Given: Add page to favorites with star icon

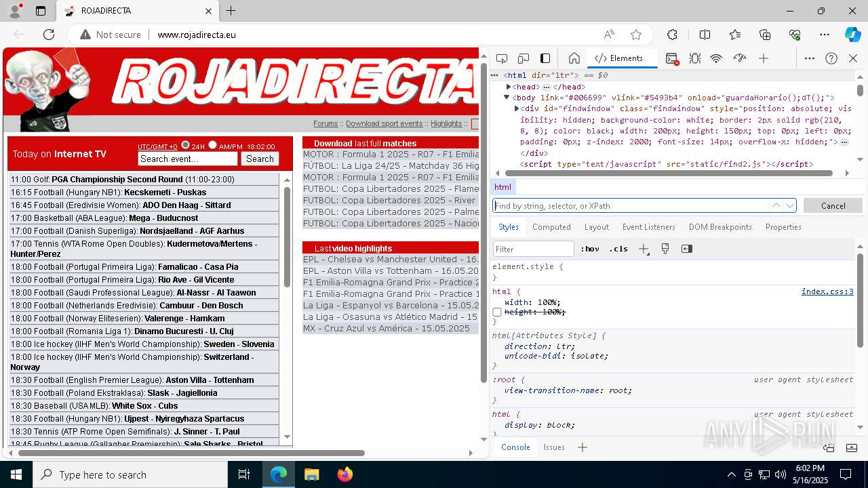Looking at the screenshot, I should 636,35.
